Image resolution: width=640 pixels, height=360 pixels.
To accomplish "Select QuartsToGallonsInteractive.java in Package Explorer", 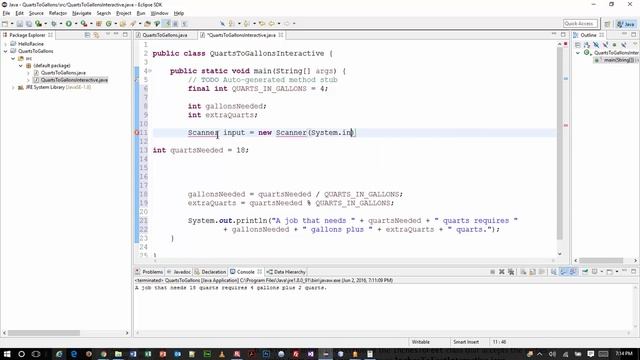I will (x=74, y=80).
